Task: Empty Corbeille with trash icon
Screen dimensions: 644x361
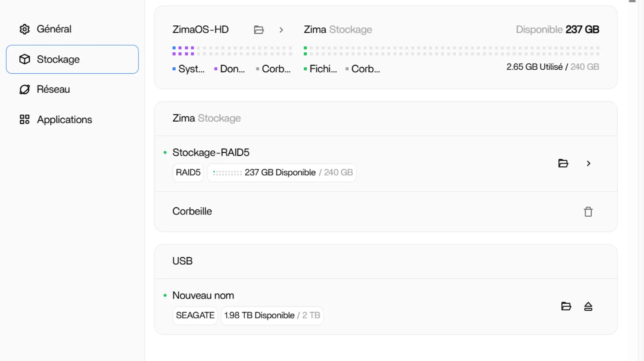Action: (x=588, y=212)
